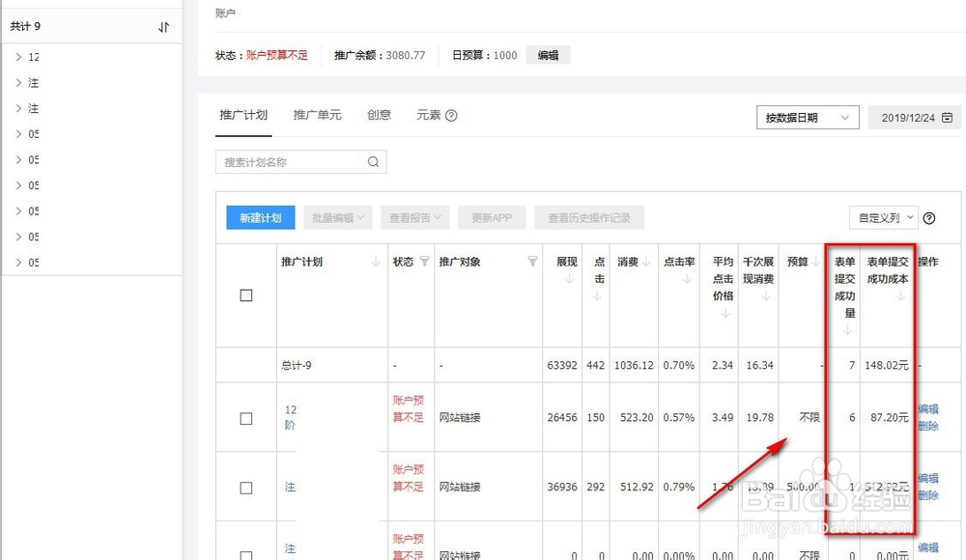Click the total cost cell 148.02元
Screen dimensions: 966x560
coord(887,365)
